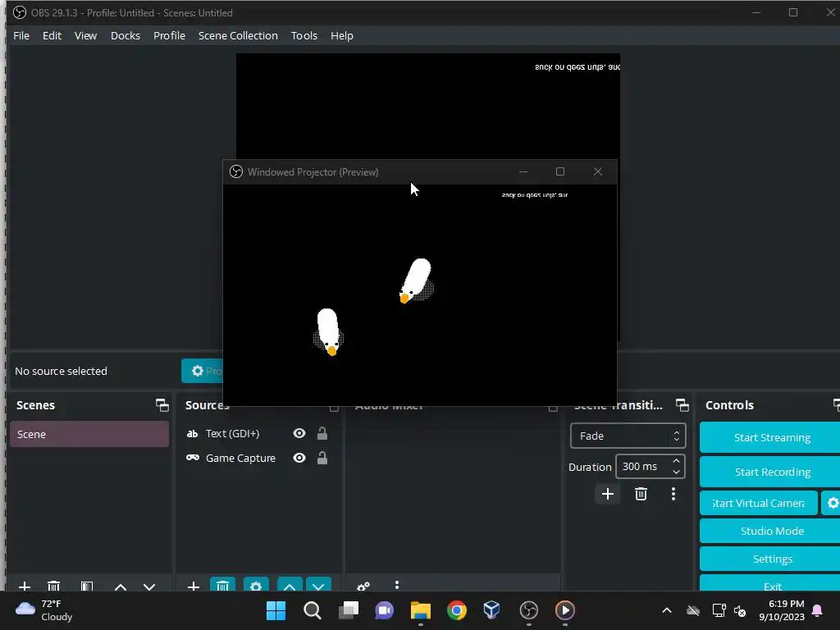This screenshot has height=630, width=840.
Task: Open media player app in taskbar
Action: (x=565, y=610)
